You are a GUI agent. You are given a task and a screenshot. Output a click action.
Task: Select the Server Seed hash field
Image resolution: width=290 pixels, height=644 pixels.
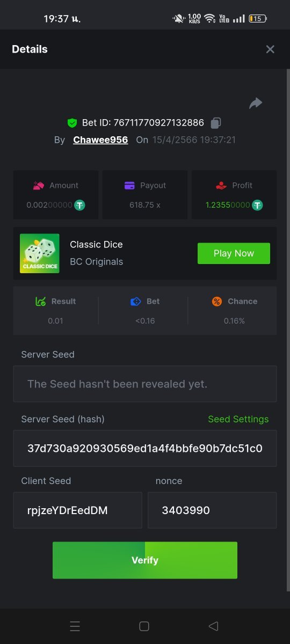pyautogui.click(x=145, y=448)
